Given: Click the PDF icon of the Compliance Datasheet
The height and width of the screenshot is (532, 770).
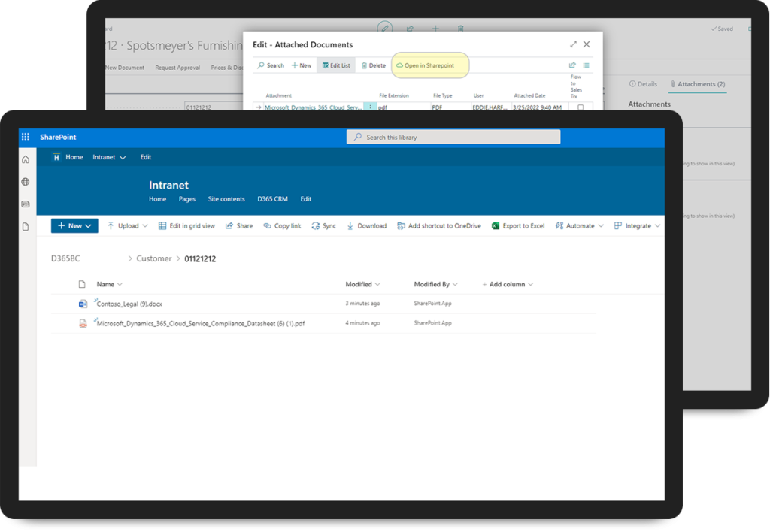Looking at the screenshot, I should tap(83, 323).
